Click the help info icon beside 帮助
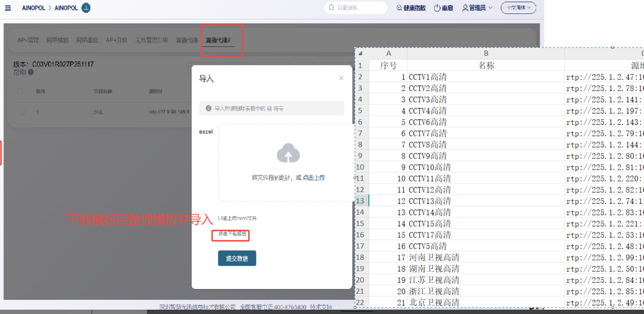644x314 pixels. (x=31, y=73)
